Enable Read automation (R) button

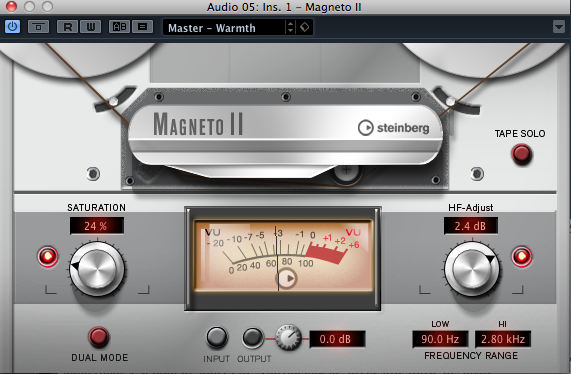point(67,27)
